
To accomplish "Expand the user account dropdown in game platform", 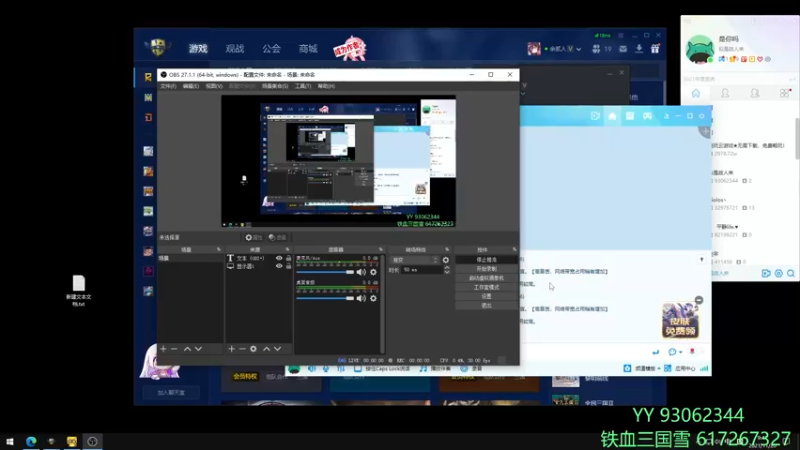I will 579,49.
